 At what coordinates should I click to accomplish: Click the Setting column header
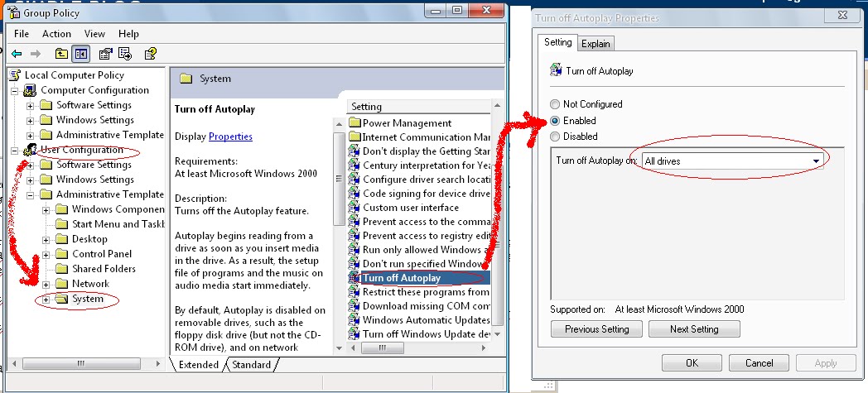click(419, 107)
